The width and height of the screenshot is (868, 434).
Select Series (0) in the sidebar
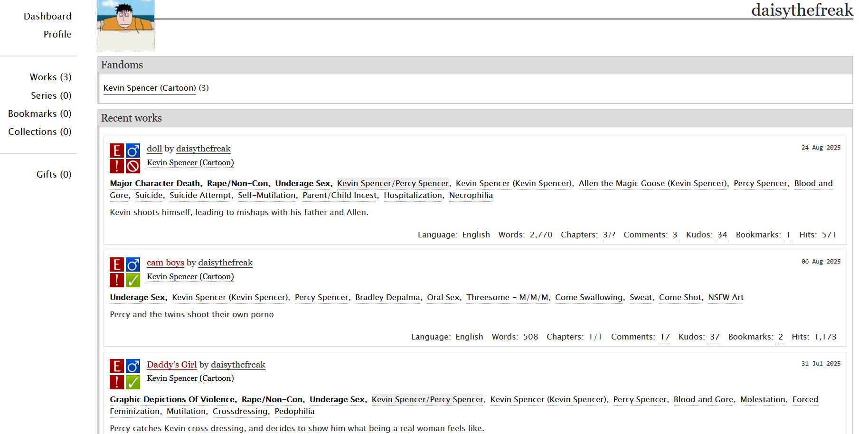click(x=51, y=95)
